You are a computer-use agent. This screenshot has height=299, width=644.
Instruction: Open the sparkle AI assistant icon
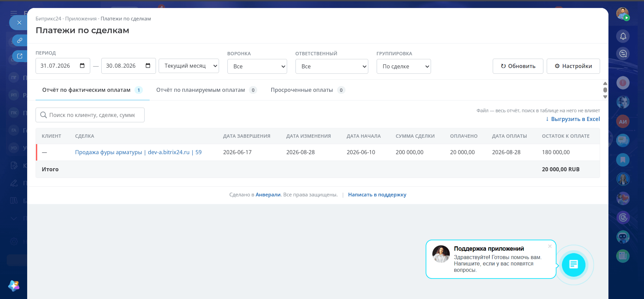(x=14, y=286)
